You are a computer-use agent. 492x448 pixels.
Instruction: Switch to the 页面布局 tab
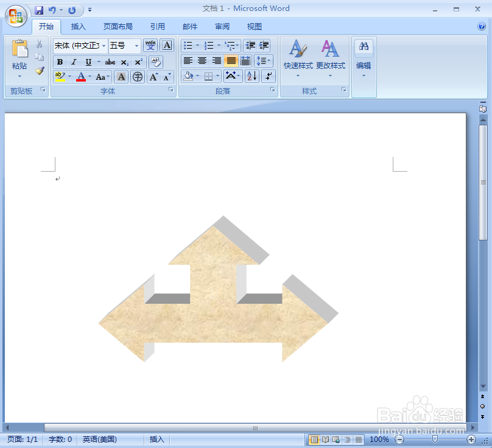(x=118, y=27)
